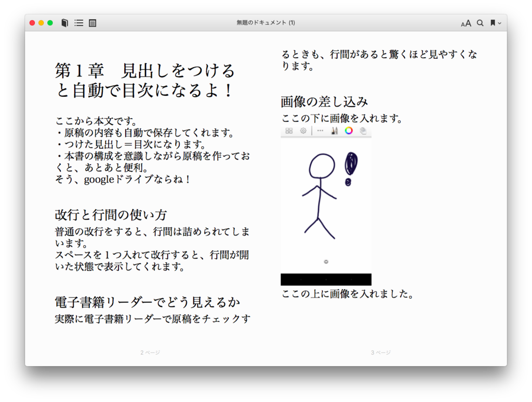
Task: Select the pencil tools icon in the drawing toolbar
Action: tap(335, 131)
